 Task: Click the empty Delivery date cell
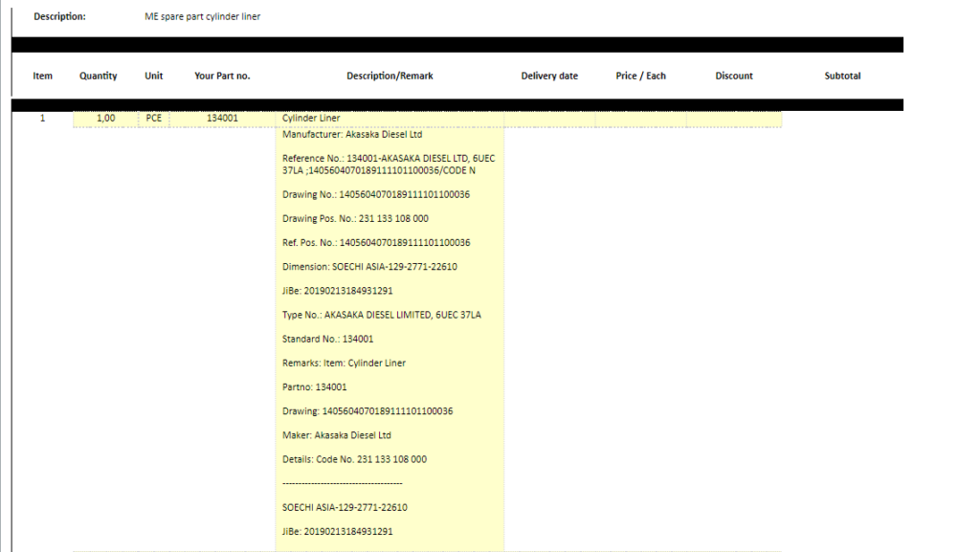pos(549,119)
